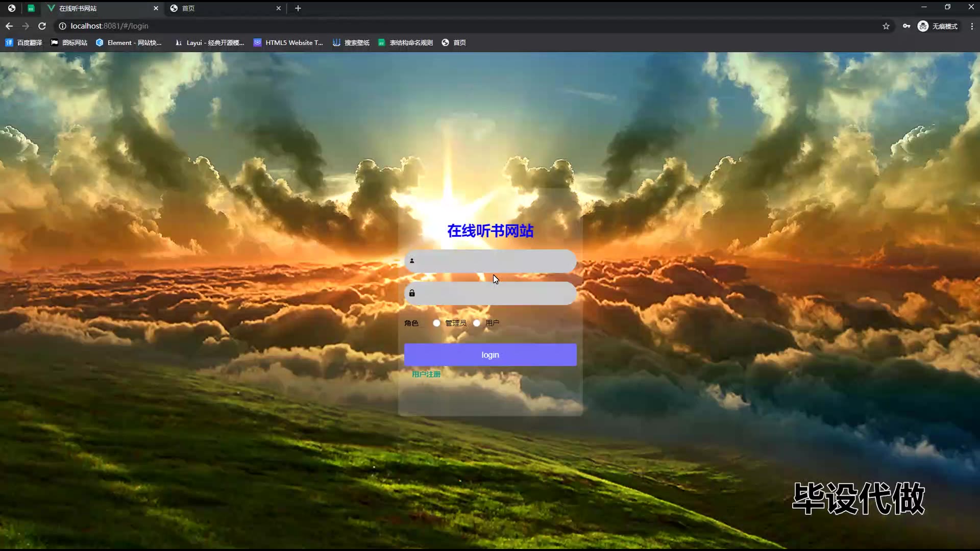This screenshot has width=980, height=551.
Task: Click the browser back arrow
Action: click(9, 26)
